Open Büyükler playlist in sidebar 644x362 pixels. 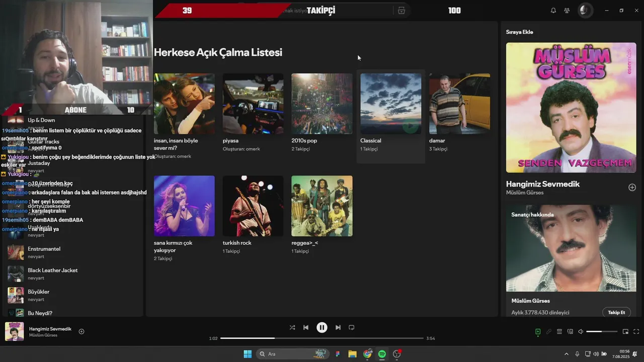click(73, 295)
